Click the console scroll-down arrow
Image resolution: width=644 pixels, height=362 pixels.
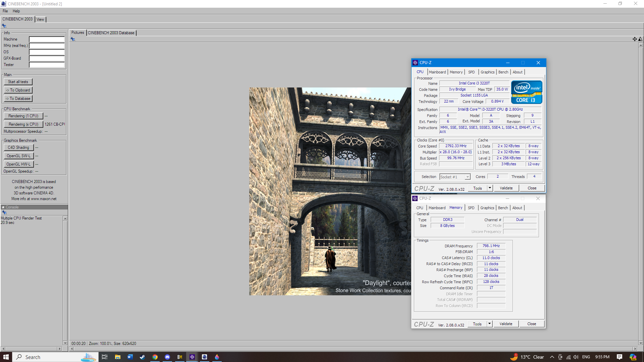65,343
